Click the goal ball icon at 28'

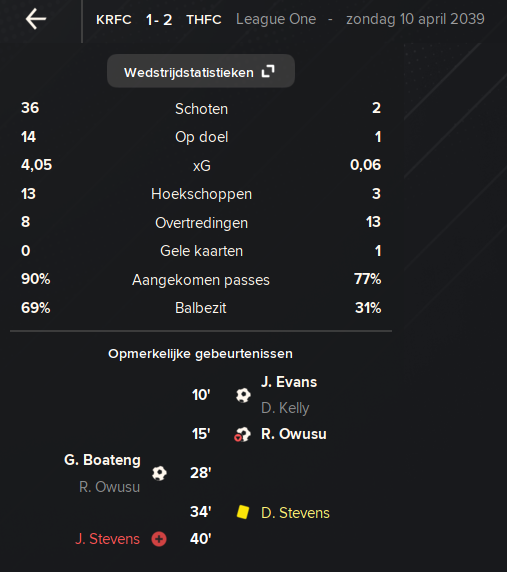click(x=159, y=473)
